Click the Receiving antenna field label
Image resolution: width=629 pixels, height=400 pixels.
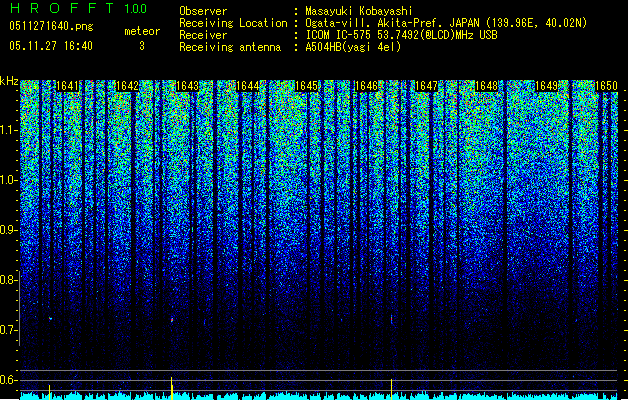230,47
